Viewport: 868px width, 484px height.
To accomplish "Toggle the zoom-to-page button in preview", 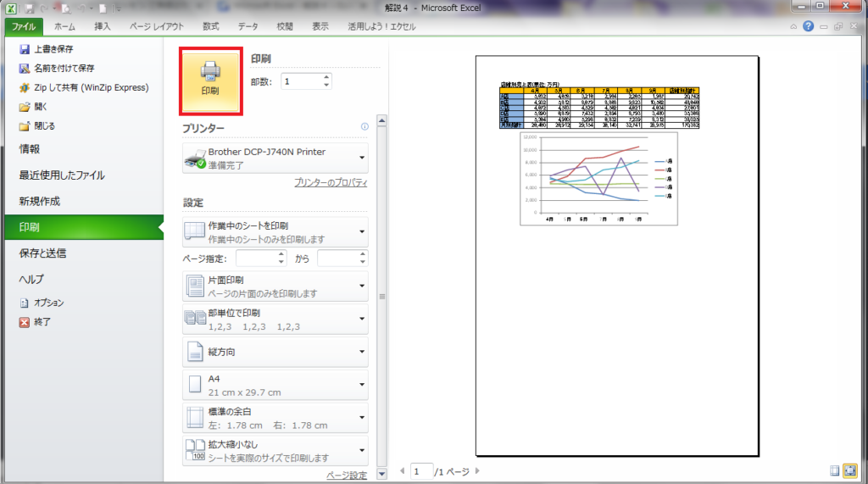I will coord(850,470).
